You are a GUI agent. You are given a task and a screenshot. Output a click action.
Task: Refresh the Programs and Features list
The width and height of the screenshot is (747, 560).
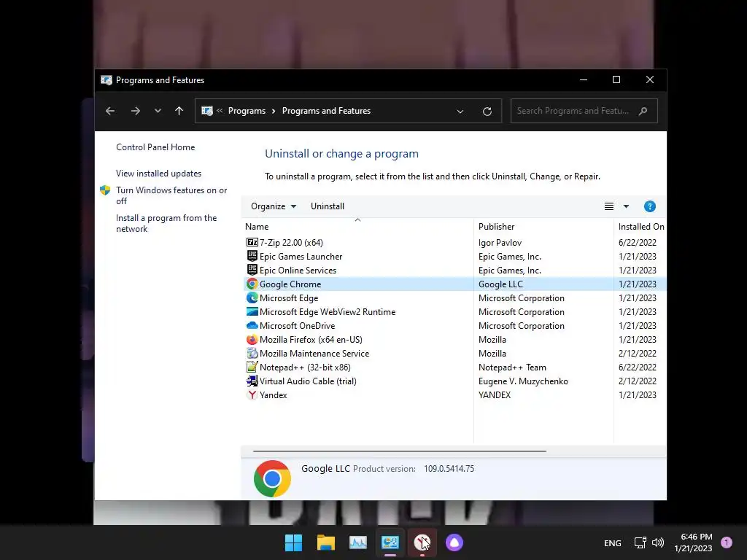point(487,112)
